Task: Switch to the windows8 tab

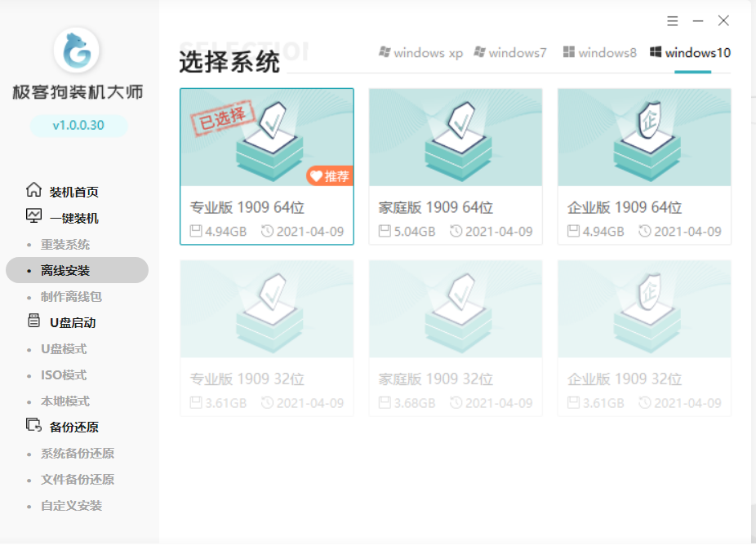Action: pyautogui.click(x=600, y=52)
